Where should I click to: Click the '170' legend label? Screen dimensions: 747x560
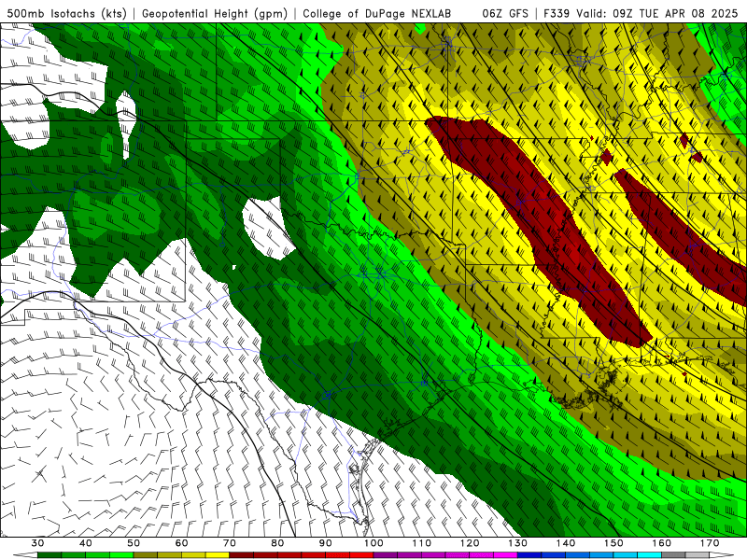point(710,543)
